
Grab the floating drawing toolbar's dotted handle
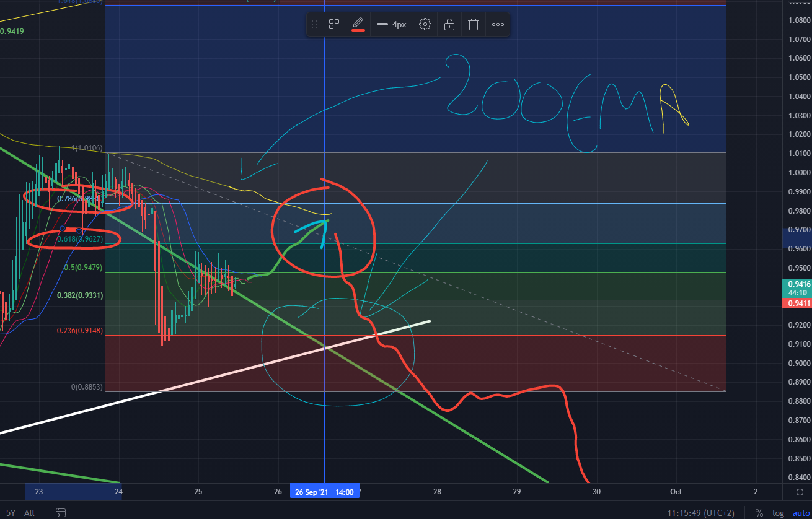point(314,25)
